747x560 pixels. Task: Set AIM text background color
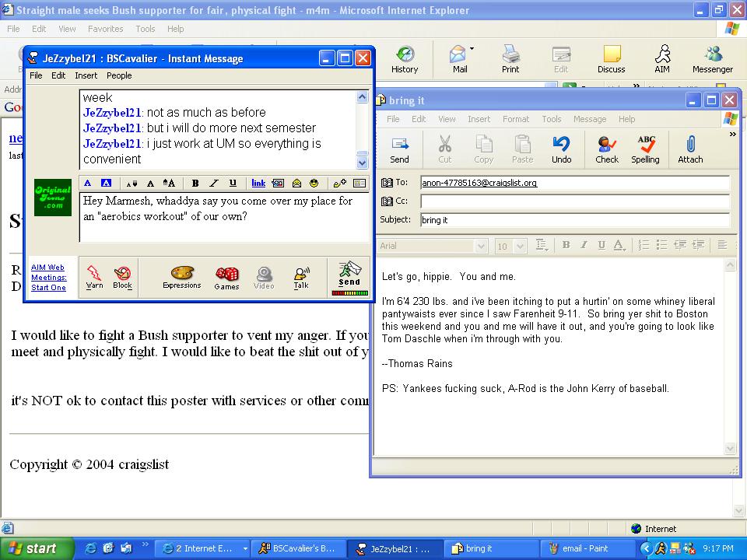point(107,184)
